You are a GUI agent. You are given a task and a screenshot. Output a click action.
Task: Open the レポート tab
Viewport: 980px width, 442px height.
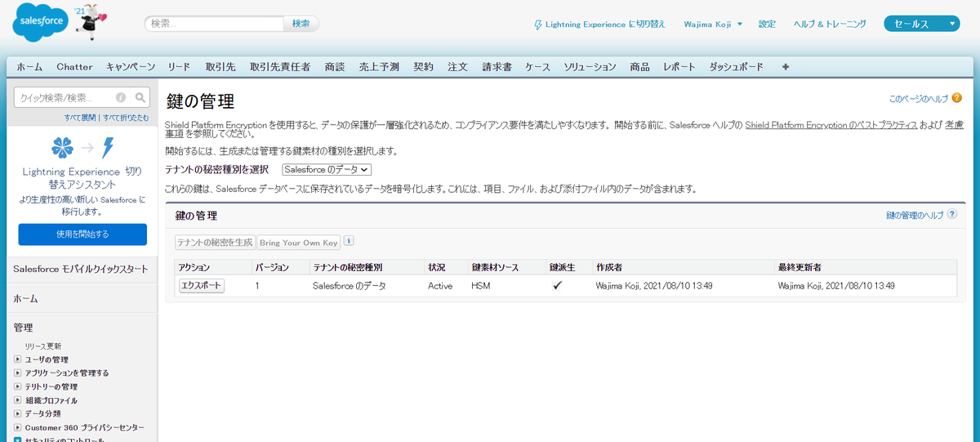[x=679, y=67]
